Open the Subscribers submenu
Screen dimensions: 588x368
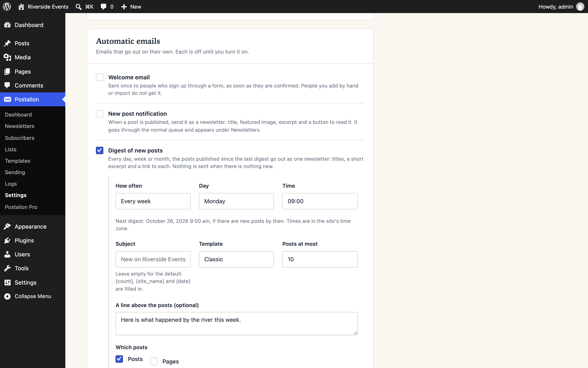pyautogui.click(x=20, y=138)
